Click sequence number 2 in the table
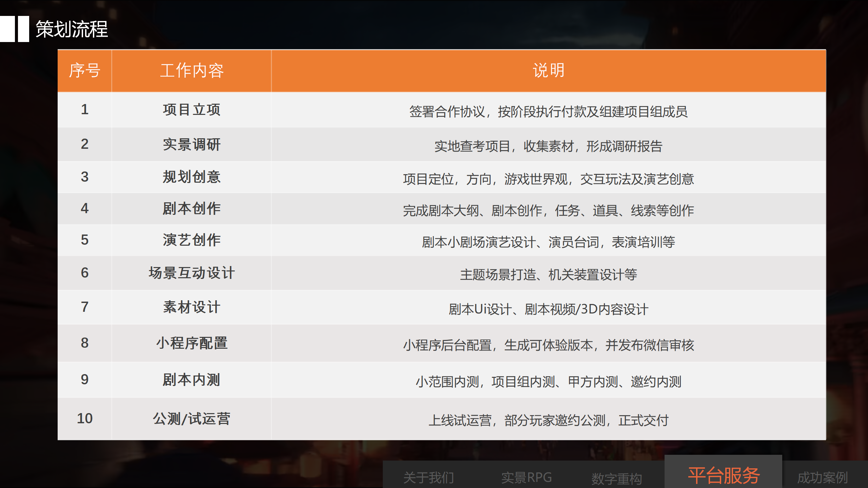 pyautogui.click(x=85, y=144)
